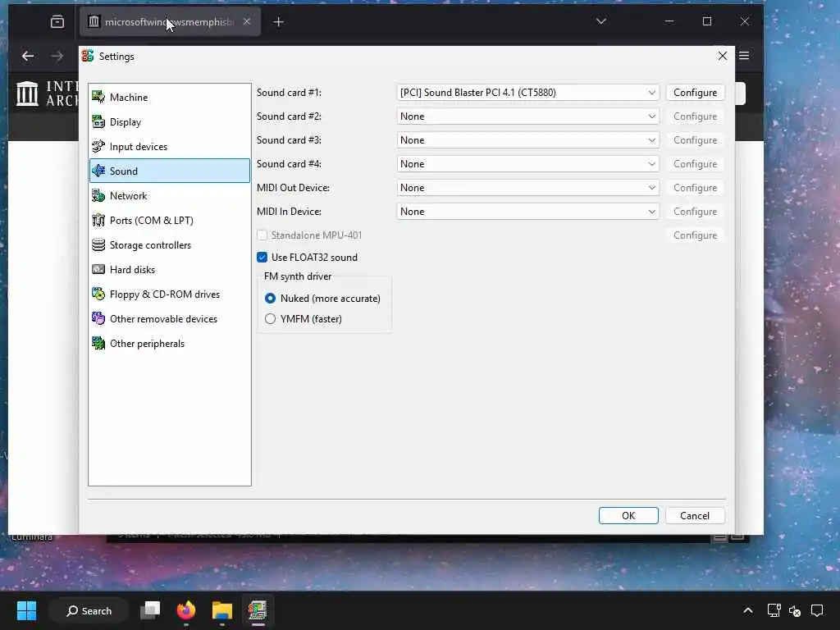Open Sound card #4 dropdown
840x630 pixels.
(x=527, y=164)
